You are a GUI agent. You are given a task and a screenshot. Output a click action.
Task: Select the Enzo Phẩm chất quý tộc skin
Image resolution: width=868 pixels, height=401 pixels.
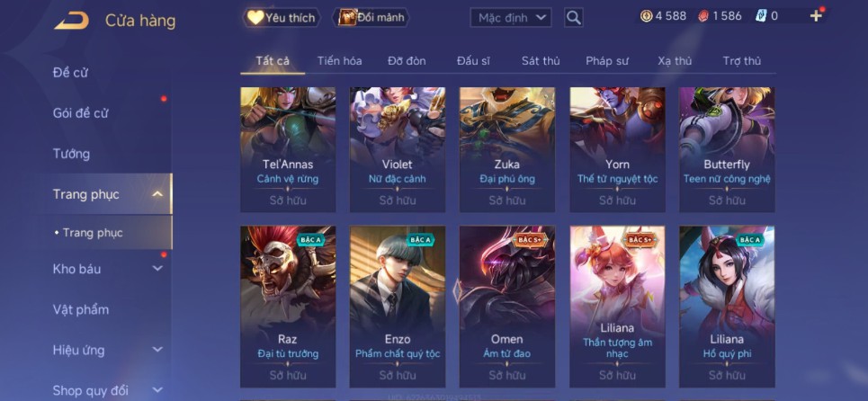[398, 307]
